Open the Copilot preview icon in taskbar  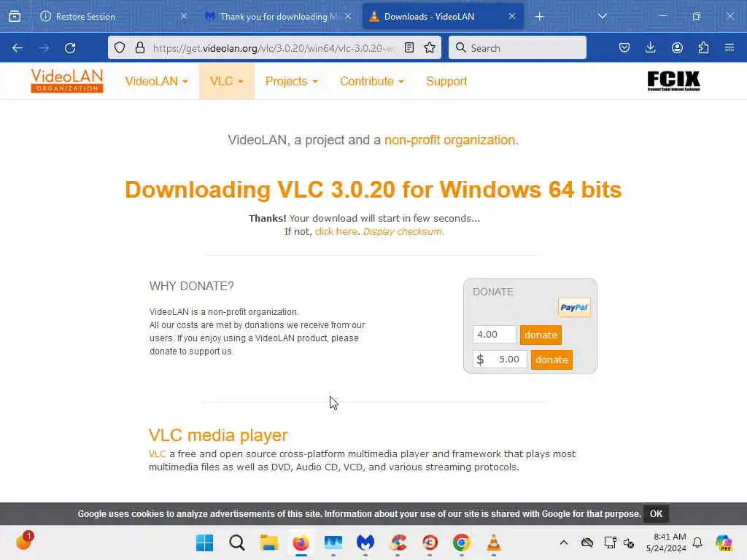click(723, 542)
